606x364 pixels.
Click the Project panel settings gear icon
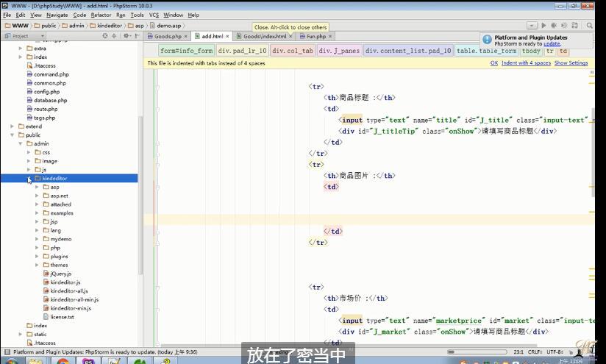(x=127, y=35)
